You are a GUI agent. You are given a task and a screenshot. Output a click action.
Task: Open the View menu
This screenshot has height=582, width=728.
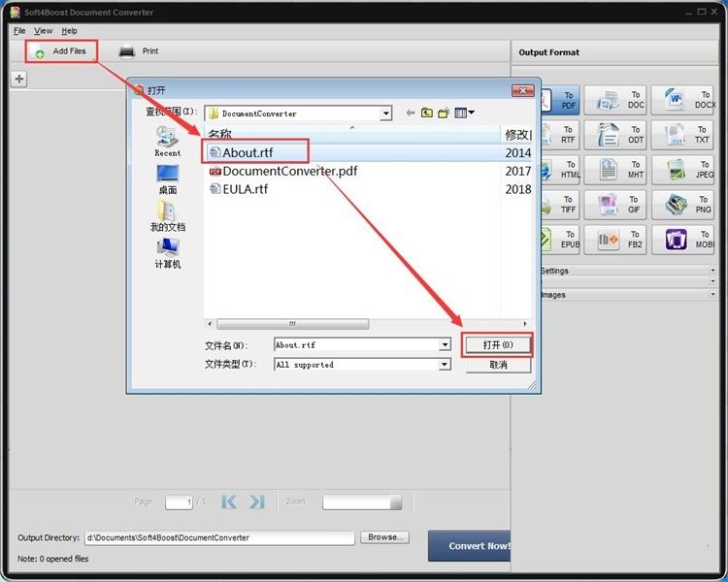point(43,31)
